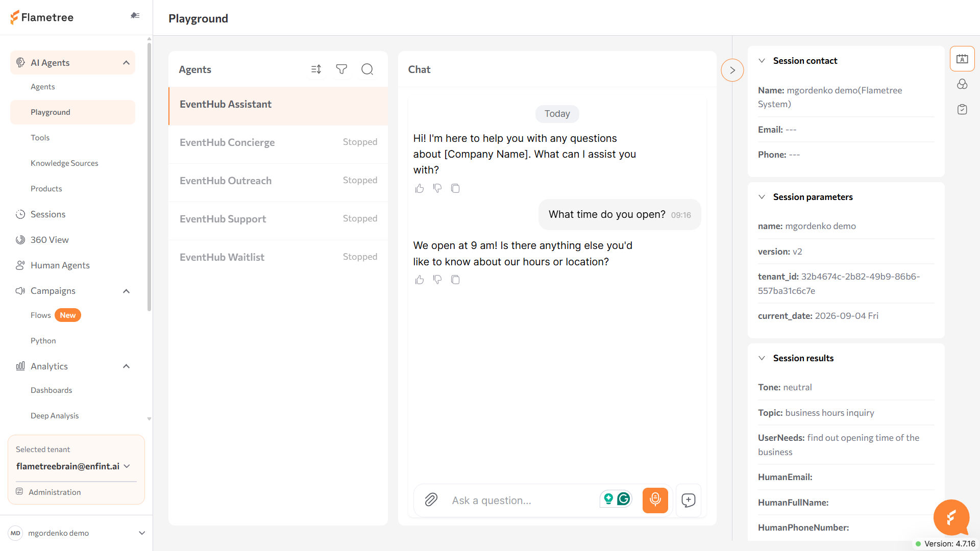Copy the greeting message text
This screenshot has height=551, width=980.
coord(455,189)
